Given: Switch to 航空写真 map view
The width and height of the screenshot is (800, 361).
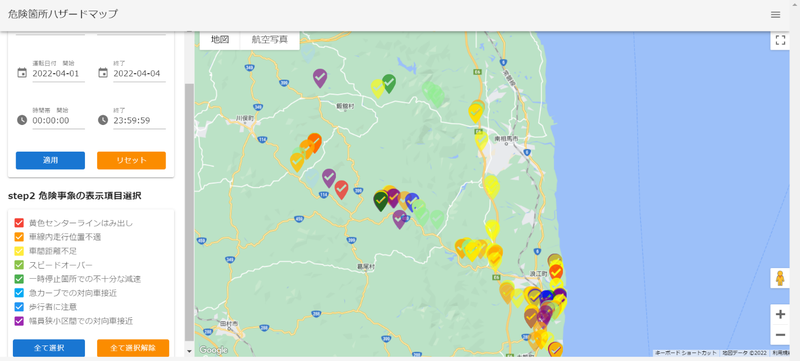Looking at the screenshot, I should [x=269, y=40].
